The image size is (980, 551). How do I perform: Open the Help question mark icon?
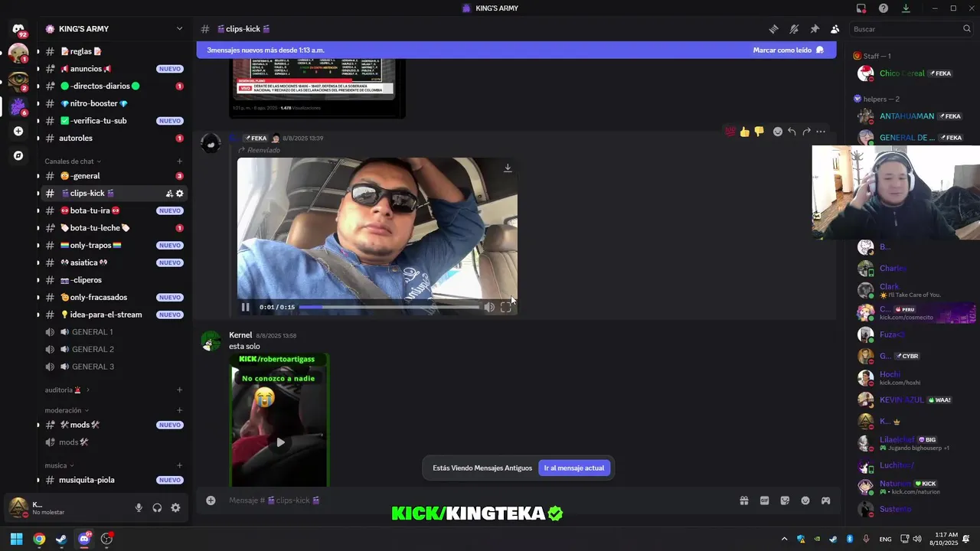click(x=884, y=8)
